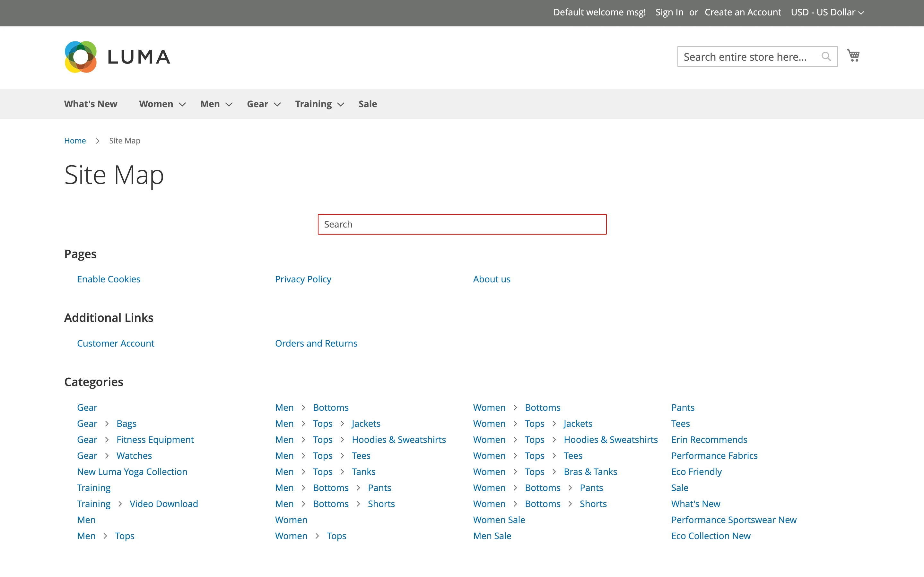
Task: Open the Women navigation dropdown
Action: pos(157,104)
